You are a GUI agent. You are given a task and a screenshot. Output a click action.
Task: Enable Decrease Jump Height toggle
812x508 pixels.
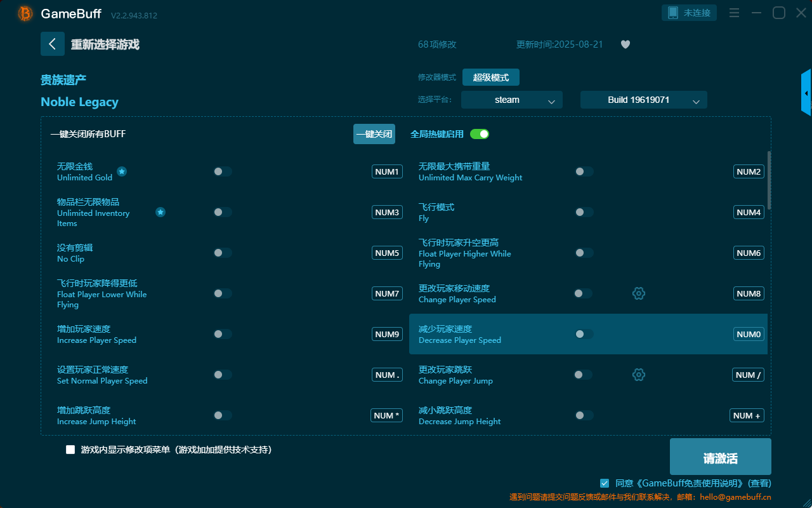coord(584,415)
